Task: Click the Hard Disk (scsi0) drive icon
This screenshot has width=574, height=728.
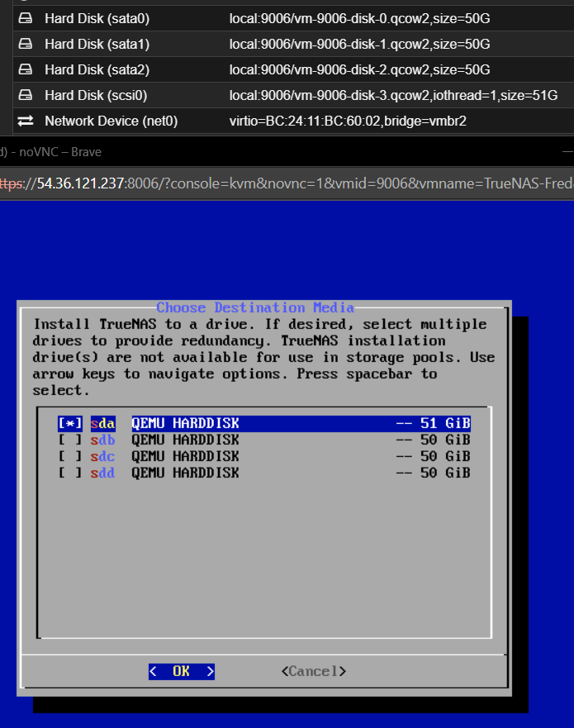Action: 26,95
